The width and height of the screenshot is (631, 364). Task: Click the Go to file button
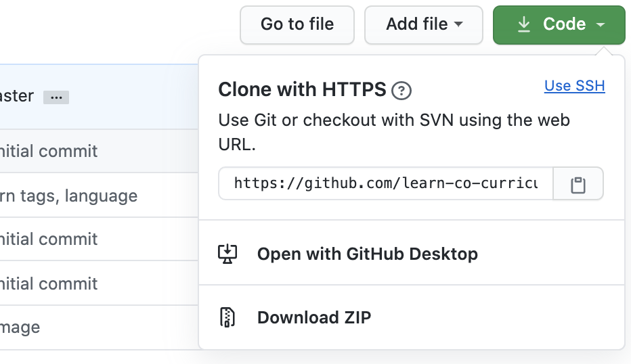click(x=297, y=24)
